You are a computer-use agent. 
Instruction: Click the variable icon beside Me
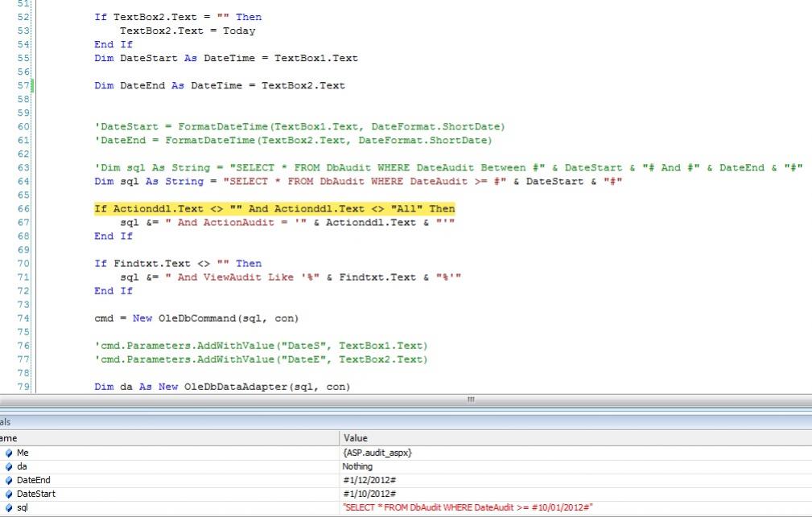click(x=8, y=453)
